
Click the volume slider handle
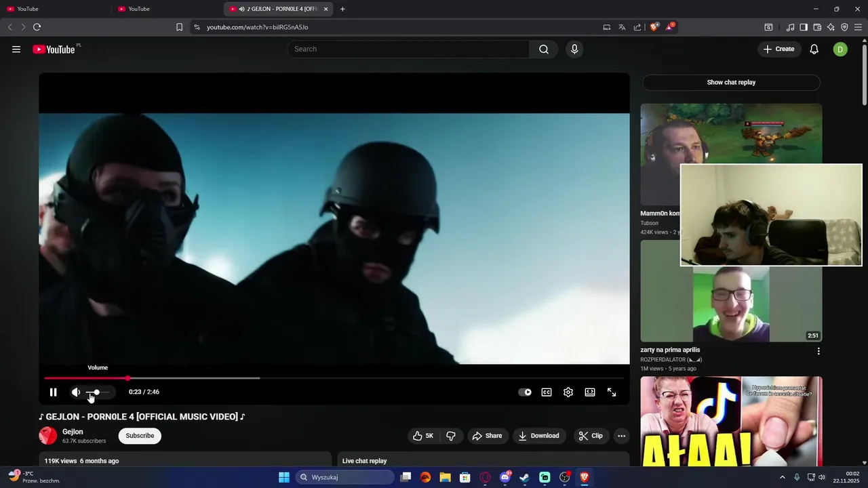tap(96, 392)
